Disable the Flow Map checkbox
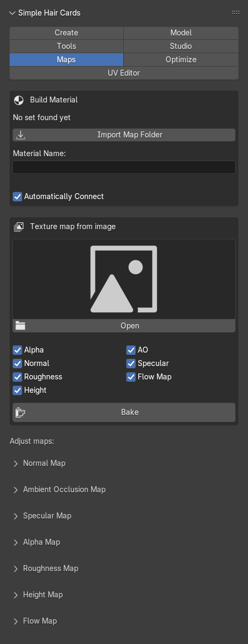Screen dimensions: 248x644 point(131,377)
